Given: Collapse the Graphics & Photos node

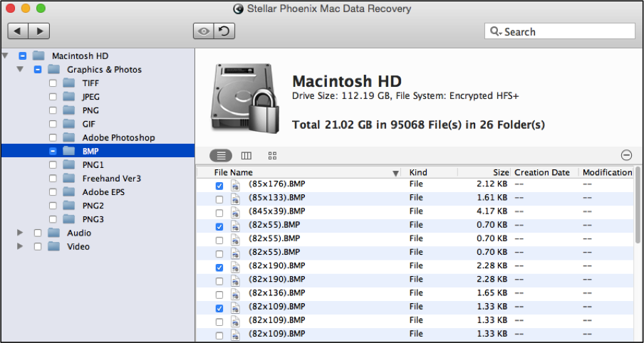Looking at the screenshot, I should pos(20,70).
